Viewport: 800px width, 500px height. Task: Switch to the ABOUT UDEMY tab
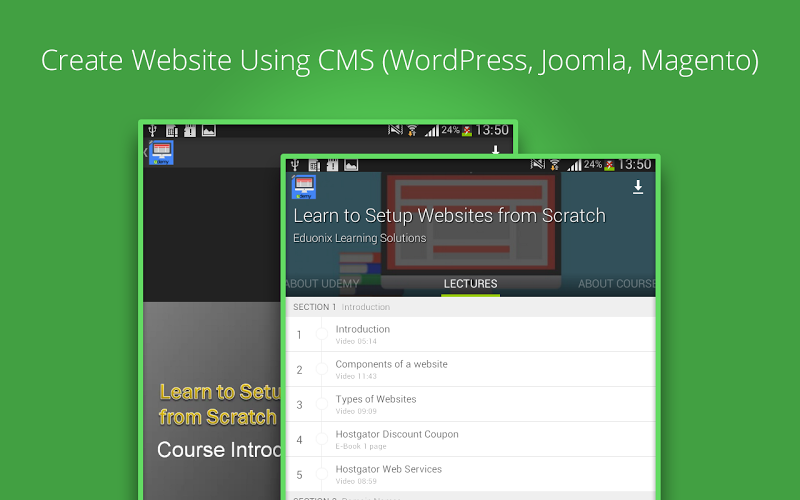tap(322, 284)
